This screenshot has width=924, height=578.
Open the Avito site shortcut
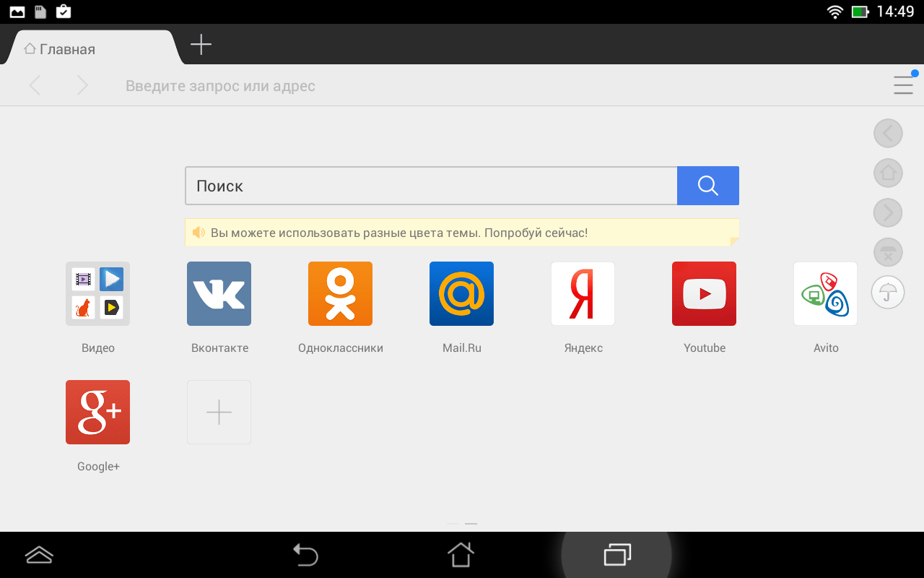tap(825, 293)
